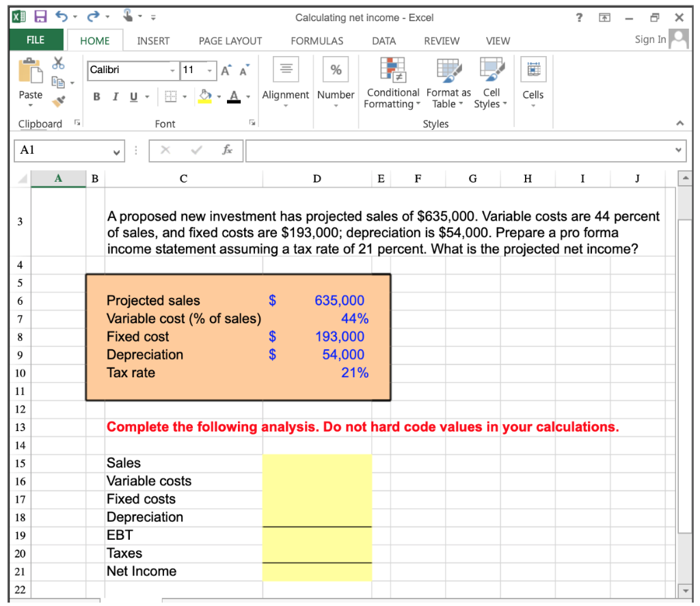
Task: Apply bold formatting with the Bold icon
Action: (x=96, y=96)
